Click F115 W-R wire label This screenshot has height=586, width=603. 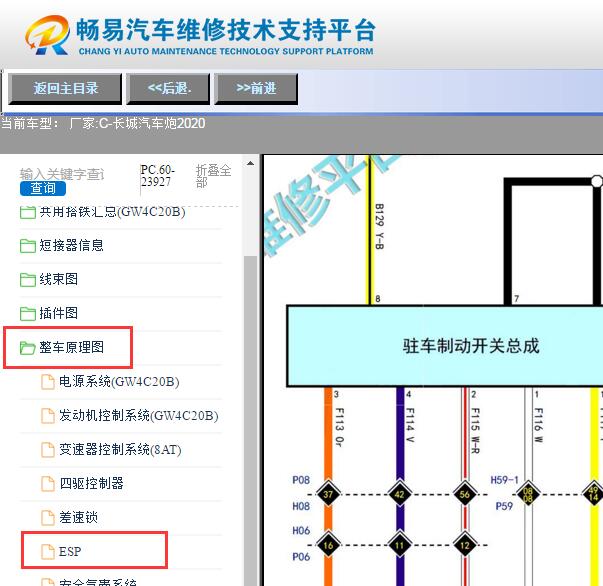point(475,431)
